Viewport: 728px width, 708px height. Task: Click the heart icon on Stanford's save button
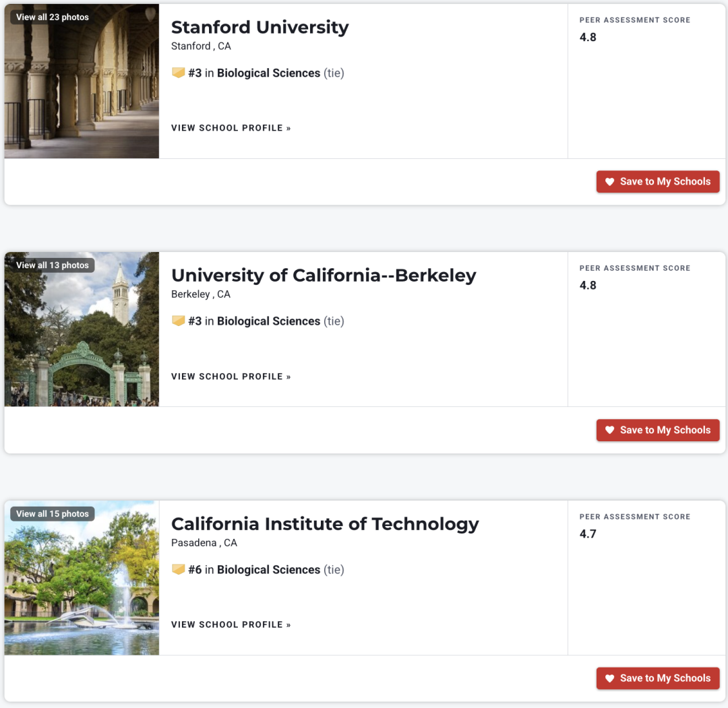(609, 182)
